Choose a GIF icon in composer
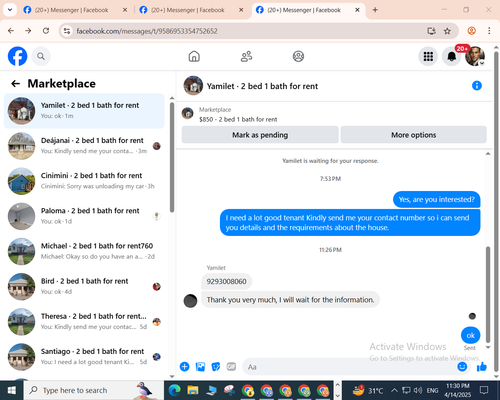Screen dimensions: 500x400 click(231, 367)
